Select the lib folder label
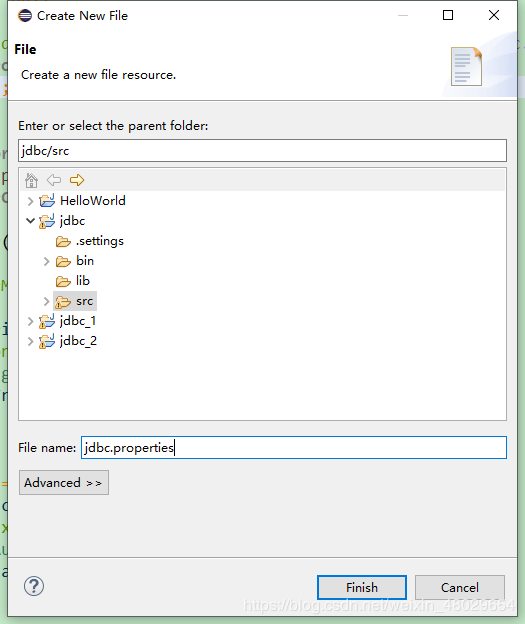 (83, 281)
